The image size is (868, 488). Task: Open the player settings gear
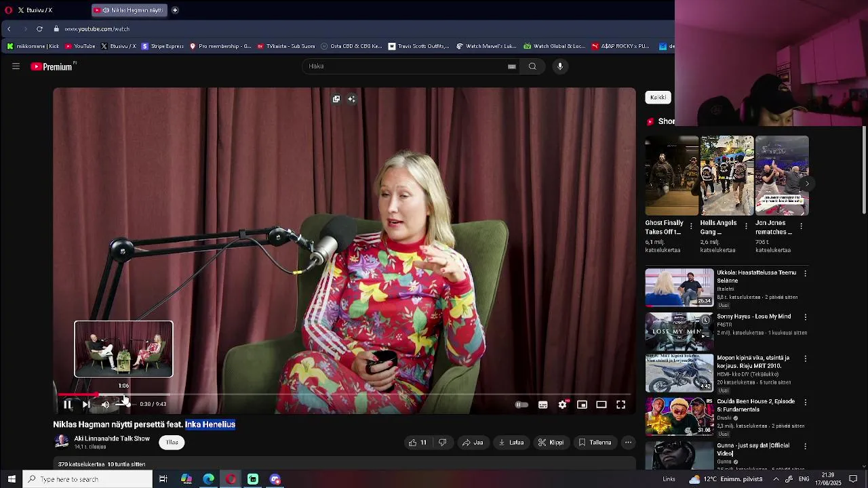click(x=563, y=405)
